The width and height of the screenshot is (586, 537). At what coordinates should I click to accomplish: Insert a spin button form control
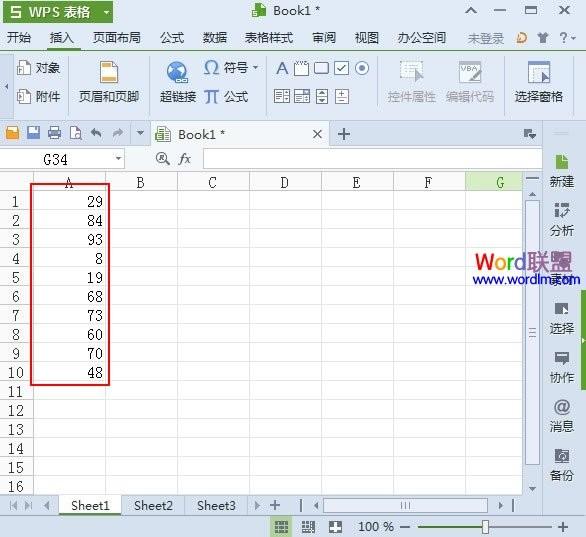click(x=342, y=96)
